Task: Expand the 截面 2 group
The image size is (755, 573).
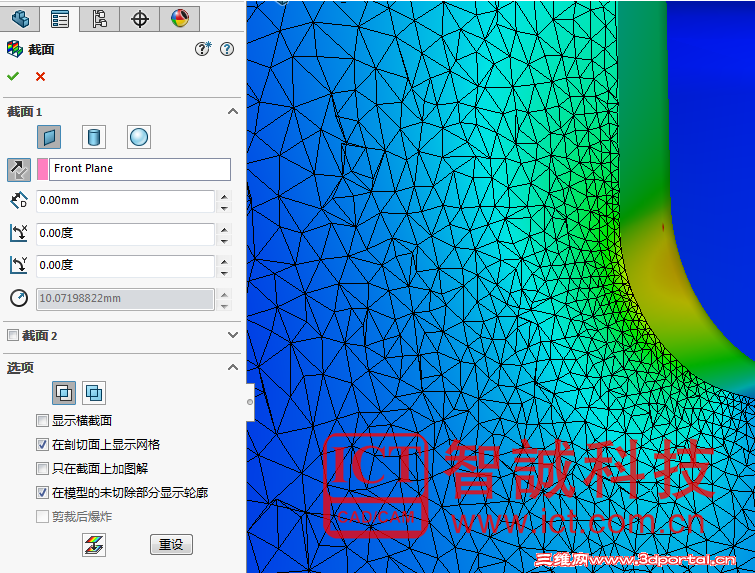Action: click(233, 335)
